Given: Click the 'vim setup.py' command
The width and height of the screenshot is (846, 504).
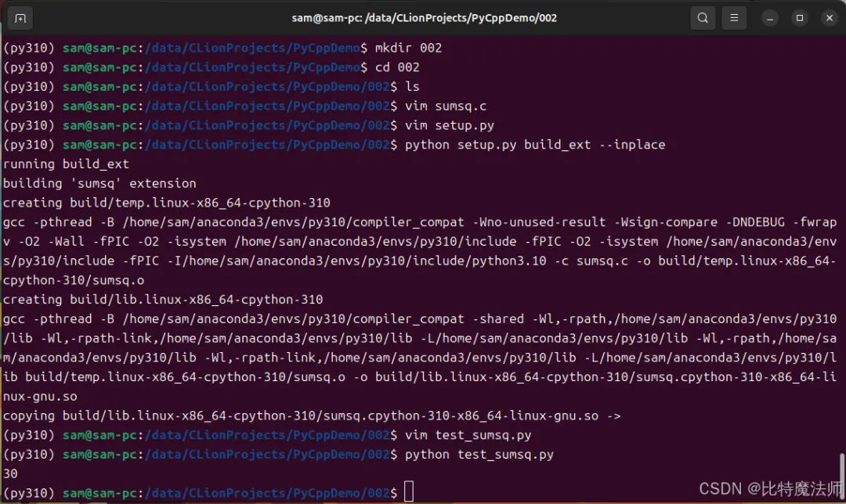Looking at the screenshot, I should [x=450, y=125].
